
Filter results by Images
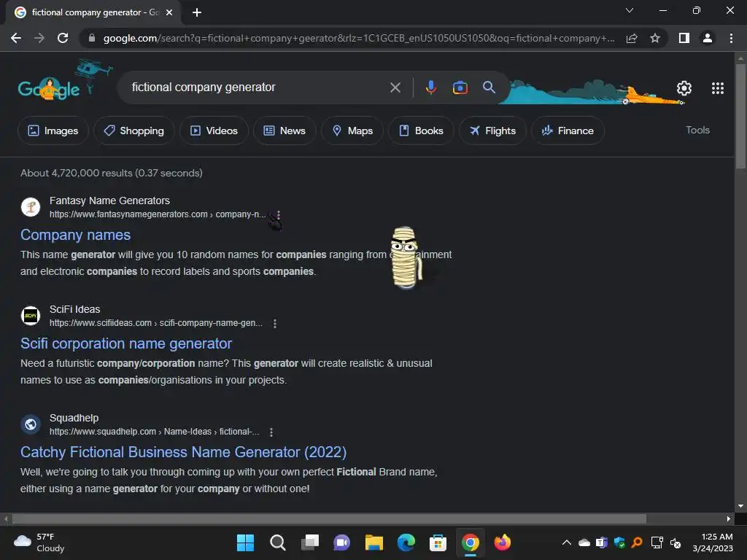(53, 131)
